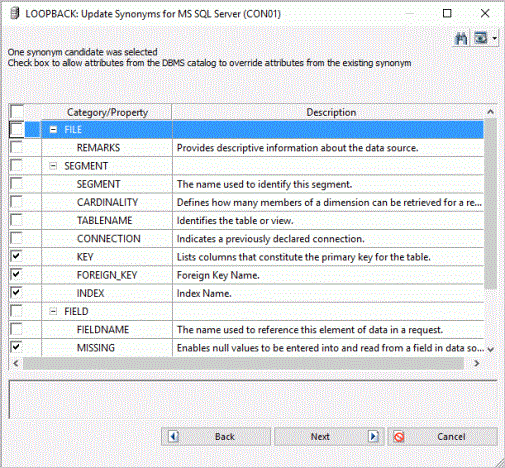Click 'Foreign Key Name.' description

point(218,275)
